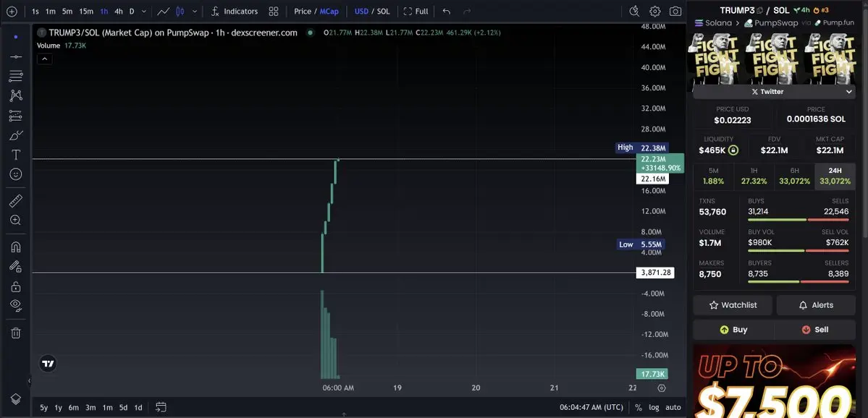
Task: Select the patterns drawing tool
Action: 15,95
